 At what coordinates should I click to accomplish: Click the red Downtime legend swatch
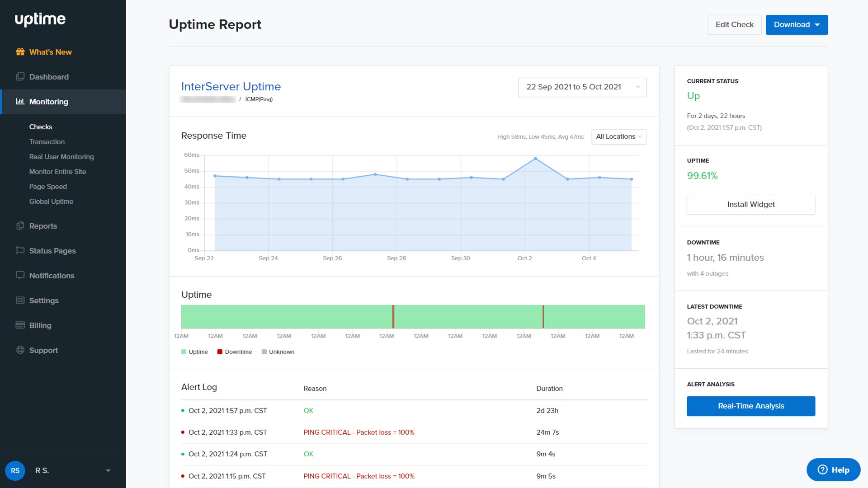220,352
